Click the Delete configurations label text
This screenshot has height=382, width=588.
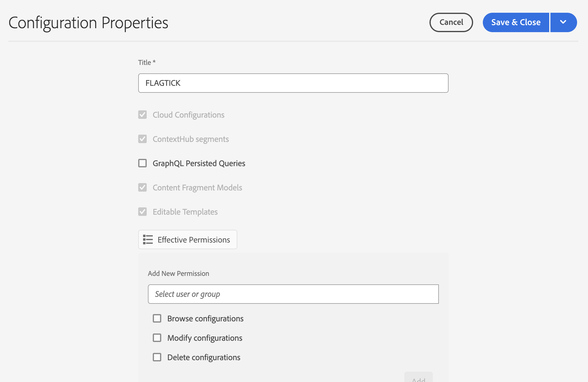pyautogui.click(x=204, y=357)
